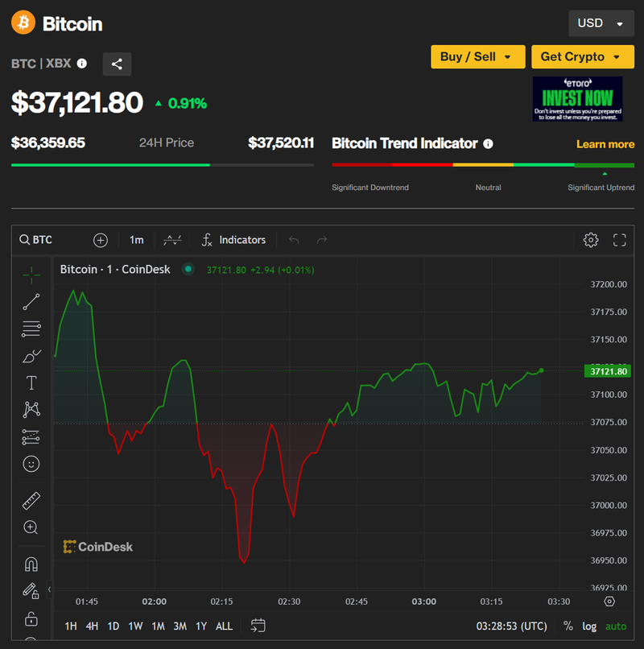Viewport: 644px width, 649px height.
Task: Switch chart range to ALL
Action: 225,626
